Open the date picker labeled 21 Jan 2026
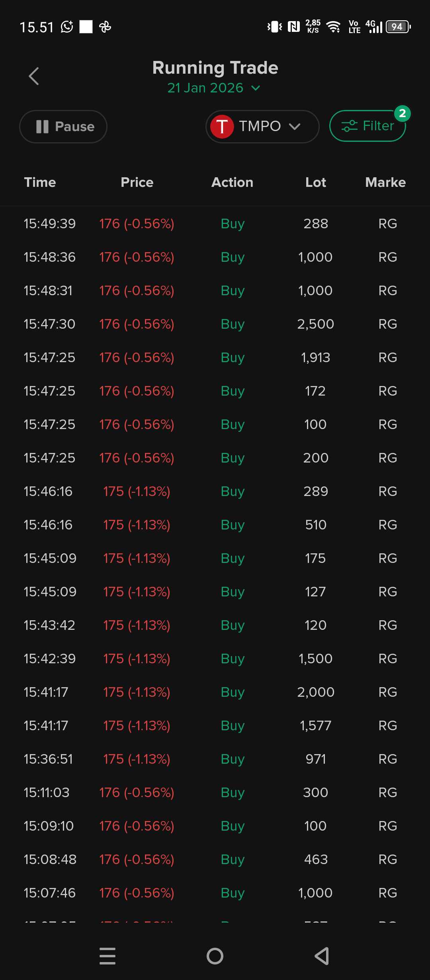The height and width of the screenshot is (980, 430). pyautogui.click(x=205, y=88)
